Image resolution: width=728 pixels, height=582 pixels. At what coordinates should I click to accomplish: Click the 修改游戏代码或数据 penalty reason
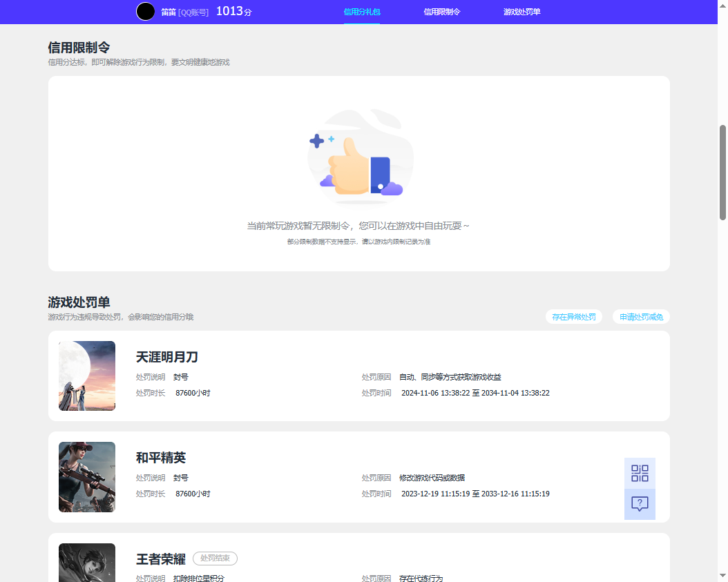[x=432, y=478]
